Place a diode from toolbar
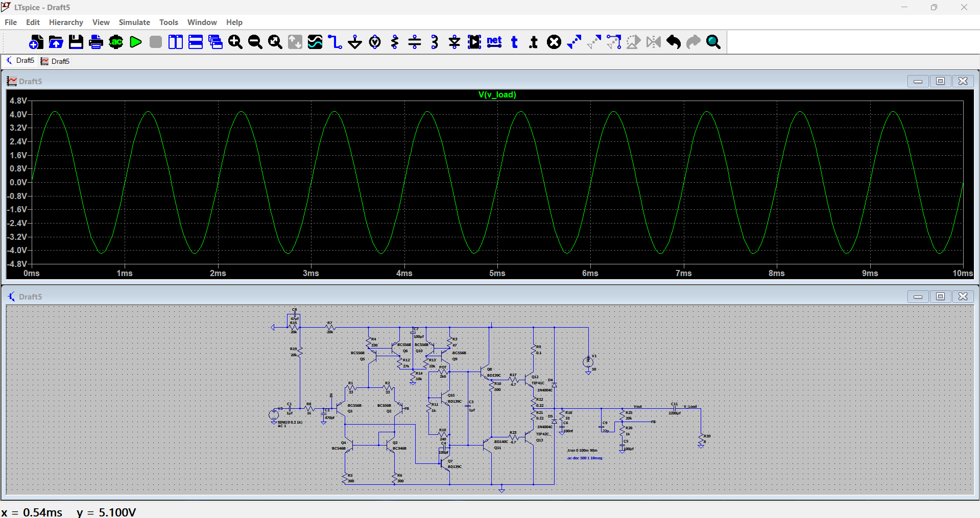 pyautogui.click(x=455, y=42)
